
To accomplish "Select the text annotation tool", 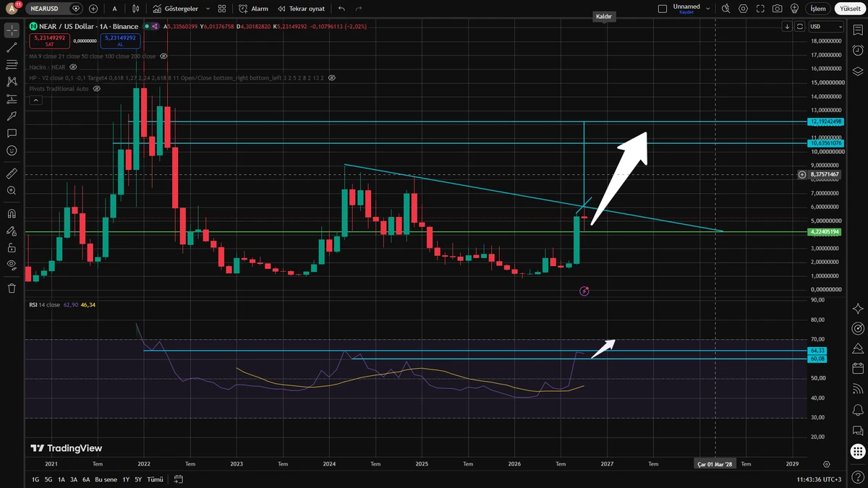I will click(x=12, y=133).
